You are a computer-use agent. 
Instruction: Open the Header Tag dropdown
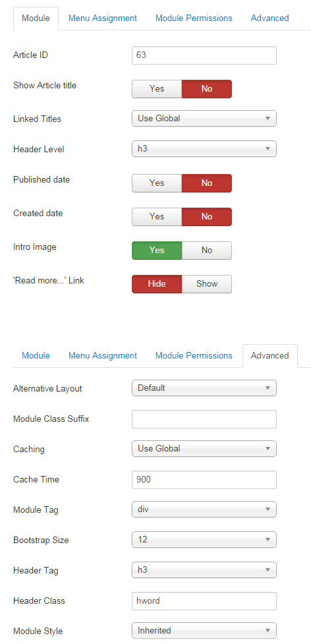[x=204, y=570]
